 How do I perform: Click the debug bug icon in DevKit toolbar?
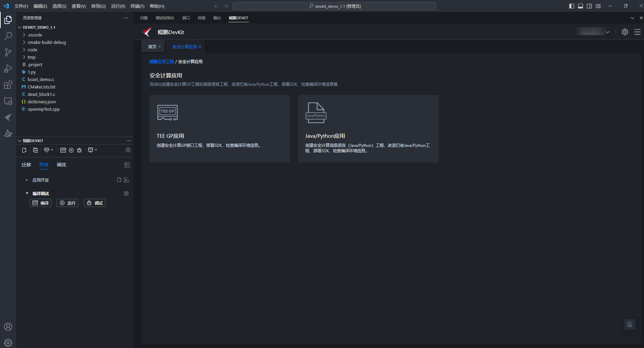point(79,150)
